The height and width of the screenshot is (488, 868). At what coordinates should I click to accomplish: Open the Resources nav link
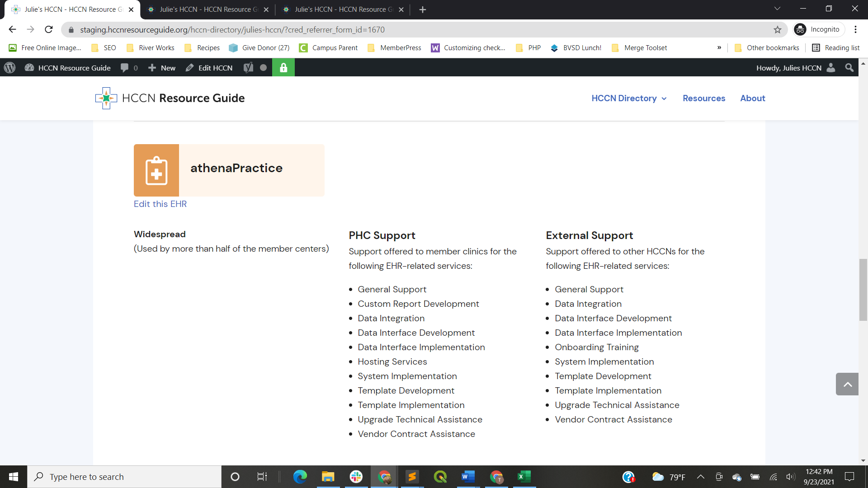click(x=704, y=98)
